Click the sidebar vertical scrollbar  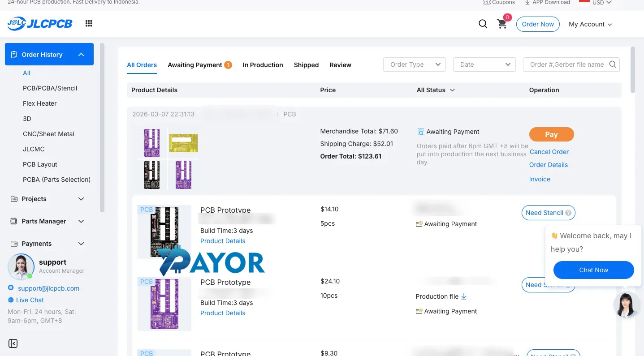(x=102, y=128)
